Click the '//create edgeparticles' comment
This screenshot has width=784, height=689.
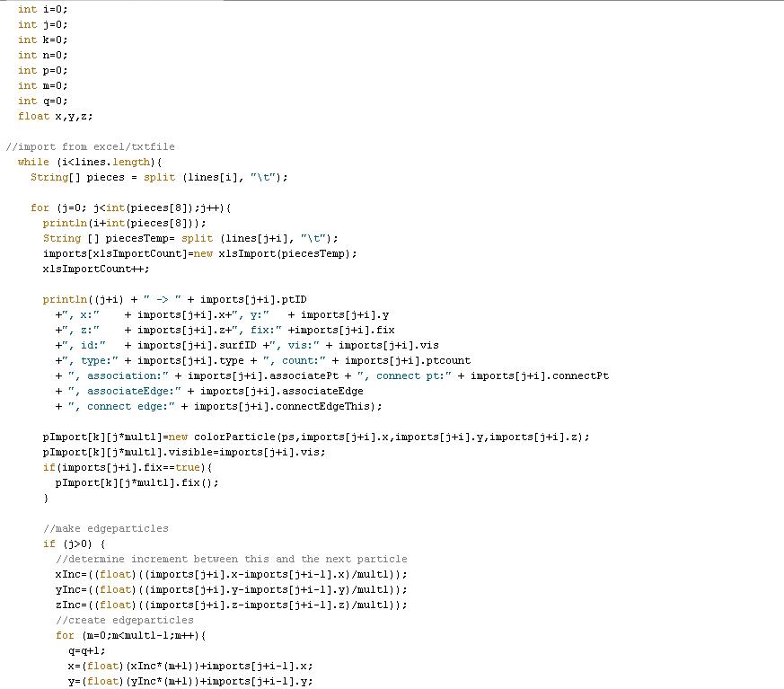pos(125,620)
